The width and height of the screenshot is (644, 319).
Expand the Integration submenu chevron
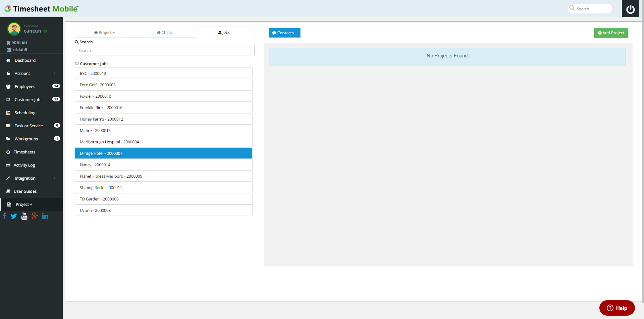click(x=54, y=178)
